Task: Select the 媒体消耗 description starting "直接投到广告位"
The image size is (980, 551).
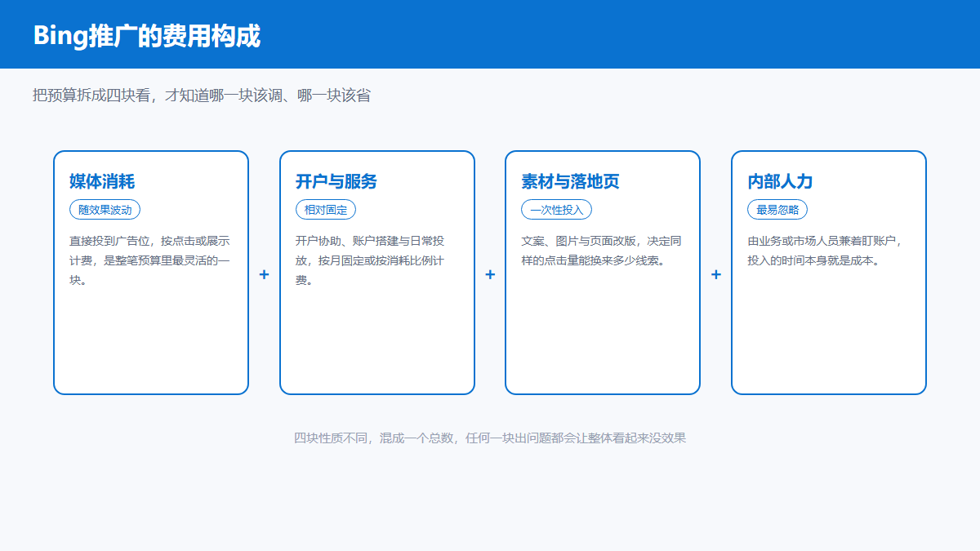Action: tap(149, 260)
